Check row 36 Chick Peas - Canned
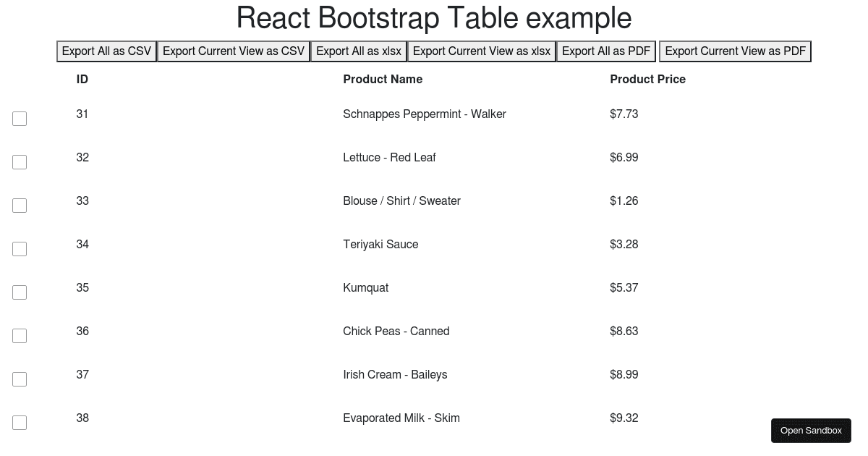 tap(20, 336)
